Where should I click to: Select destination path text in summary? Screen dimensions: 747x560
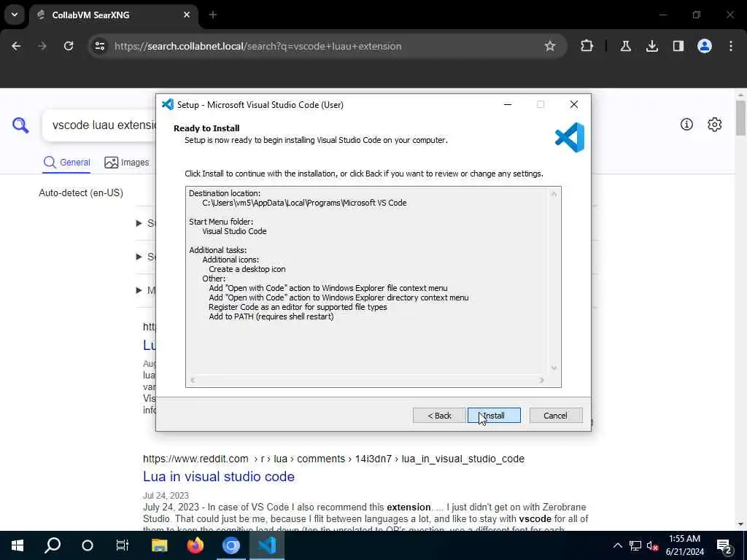(304, 203)
